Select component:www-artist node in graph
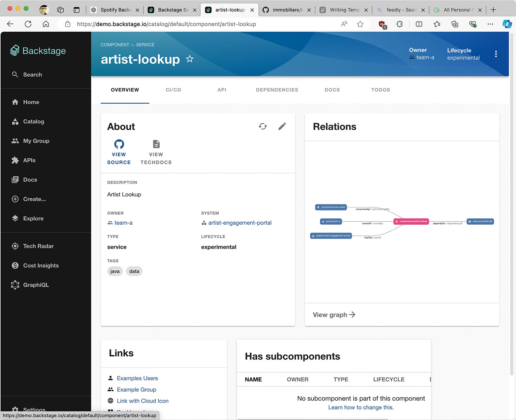The width and height of the screenshot is (516, 420). (x=331, y=207)
